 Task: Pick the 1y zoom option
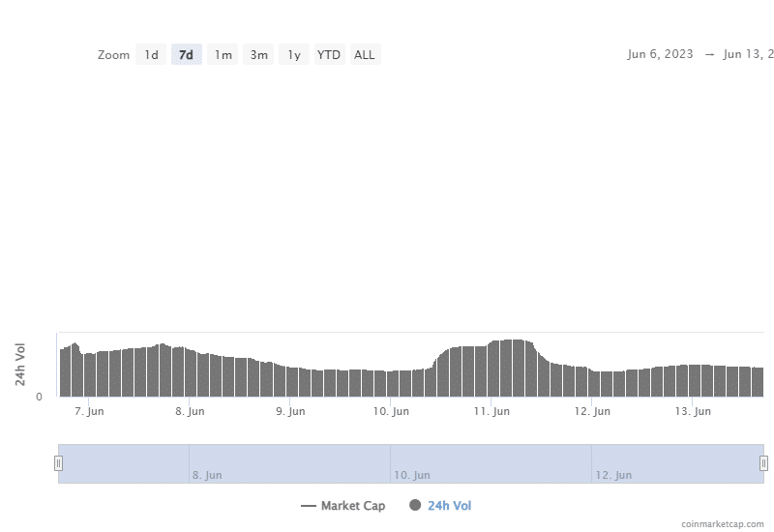[294, 55]
